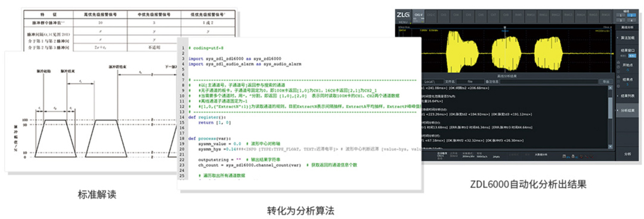Image resolution: width=644 pixels, height=219 pixels.
Task: Click result text 'OK:脉冲tf2 <32.32ms>'
Action: pos(466,140)
